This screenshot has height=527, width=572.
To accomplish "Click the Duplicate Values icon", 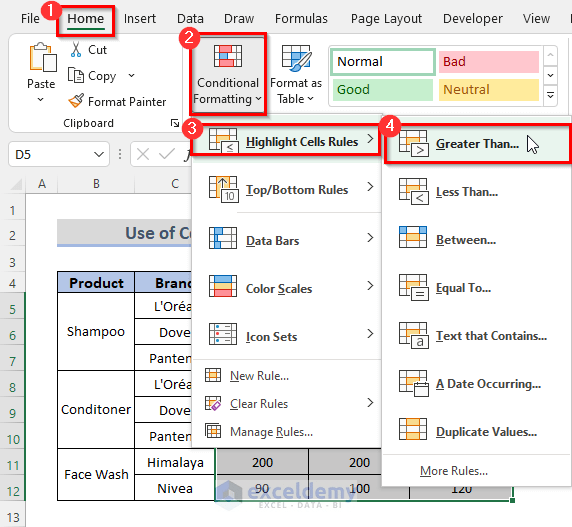I will 413,429.
